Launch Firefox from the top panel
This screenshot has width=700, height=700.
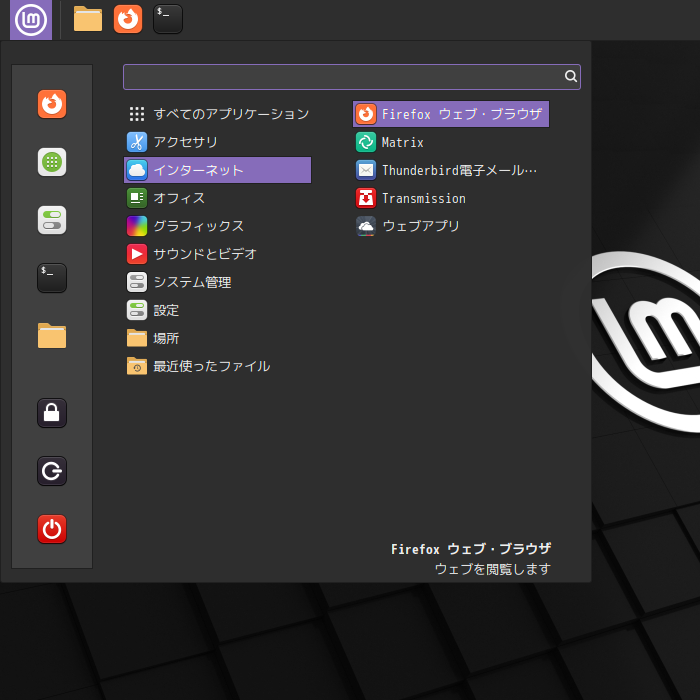pos(128,19)
